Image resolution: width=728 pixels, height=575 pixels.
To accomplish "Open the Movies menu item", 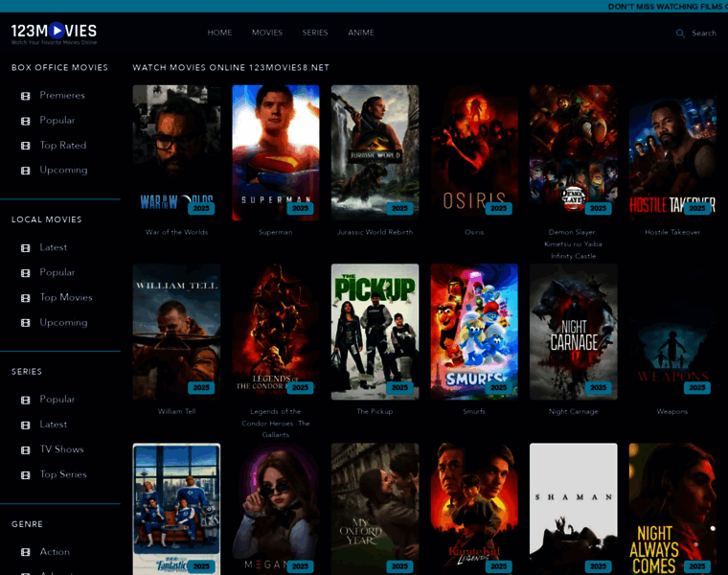I will [x=267, y=33].
